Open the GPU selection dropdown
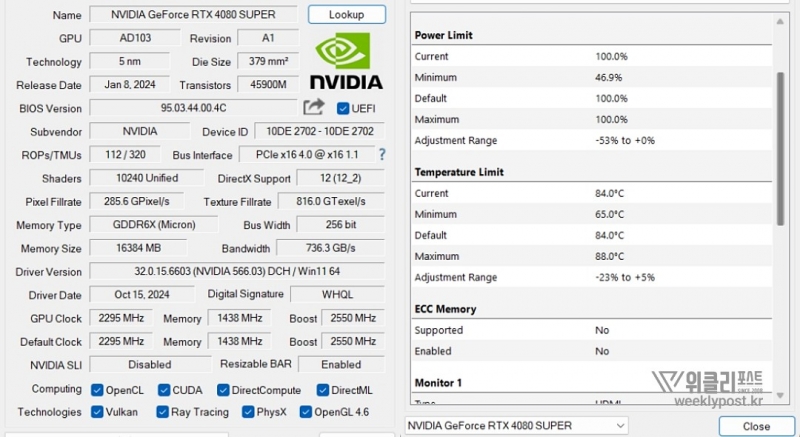The height and width of the screenshot is (437, 800). tap(516, 425)
